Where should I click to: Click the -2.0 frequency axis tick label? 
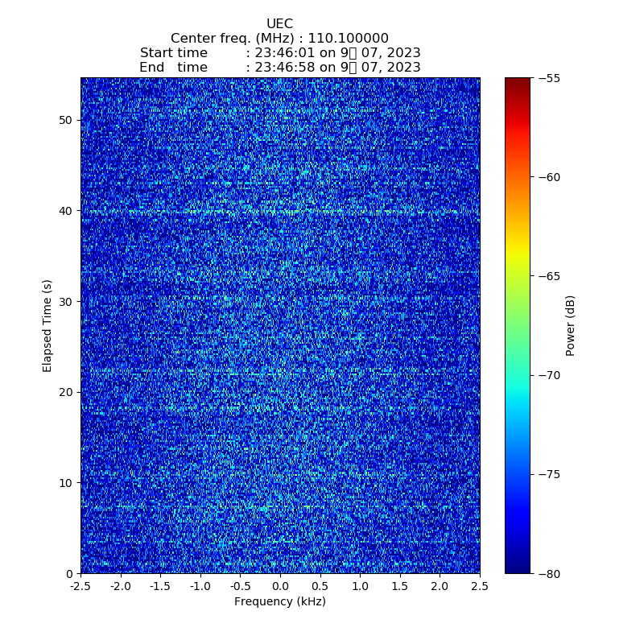click(120, 586)
